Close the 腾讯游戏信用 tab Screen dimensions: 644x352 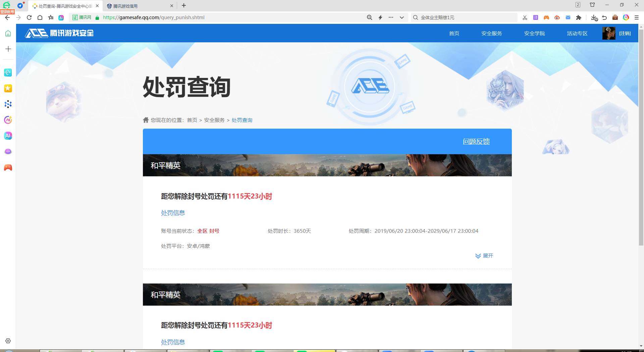[x=172, y=6]
